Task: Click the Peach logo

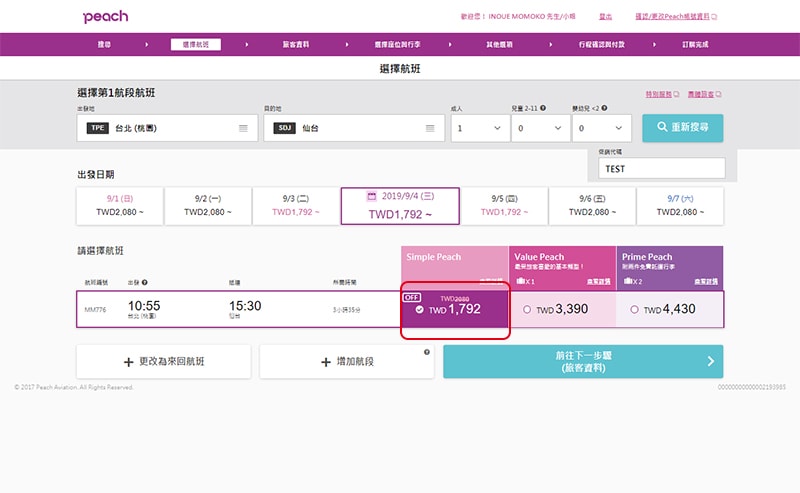Action: (106, 16)
